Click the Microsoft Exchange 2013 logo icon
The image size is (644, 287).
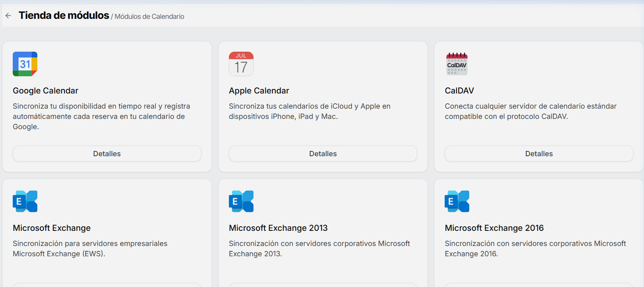click(x=241, y=201)
